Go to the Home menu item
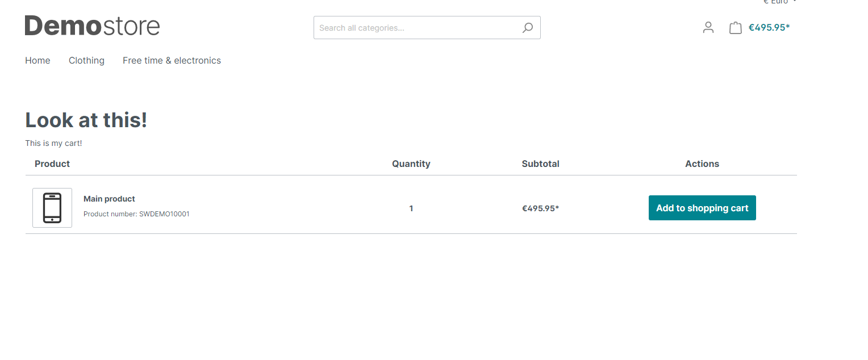868x360 pixels. 37,61
